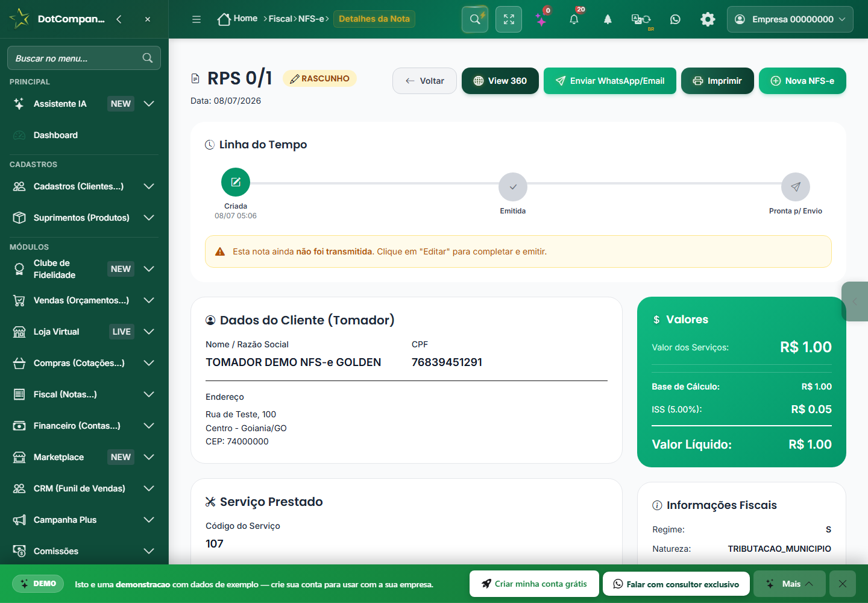Expand Assistente IA menu

(84, 104)
